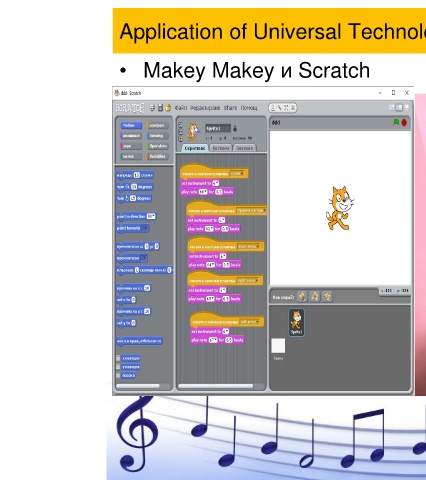Paint a new sprite button
Viewport: 426px width, 480px height.
[x=302, y=296]
